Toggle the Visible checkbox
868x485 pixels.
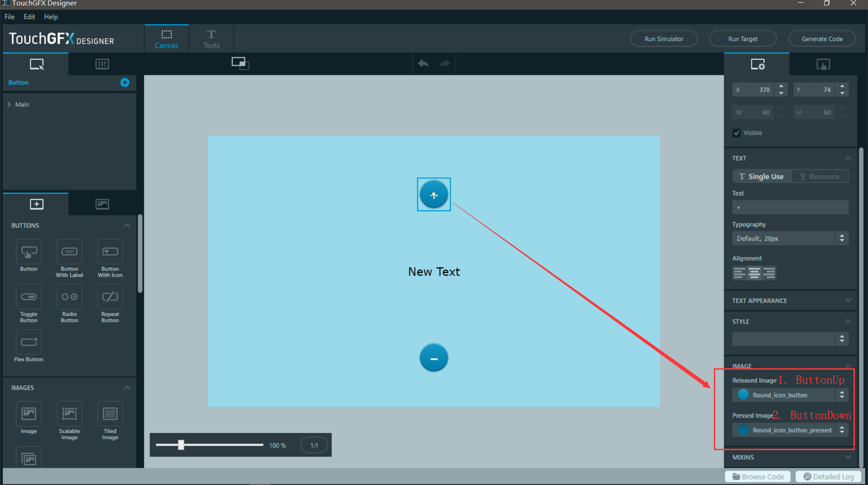coord(736,133)
